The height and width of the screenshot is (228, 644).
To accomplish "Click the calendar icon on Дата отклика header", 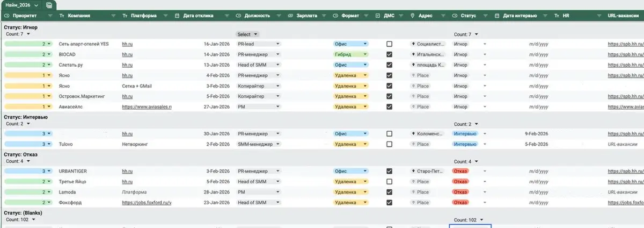I will tap(178, 16).
